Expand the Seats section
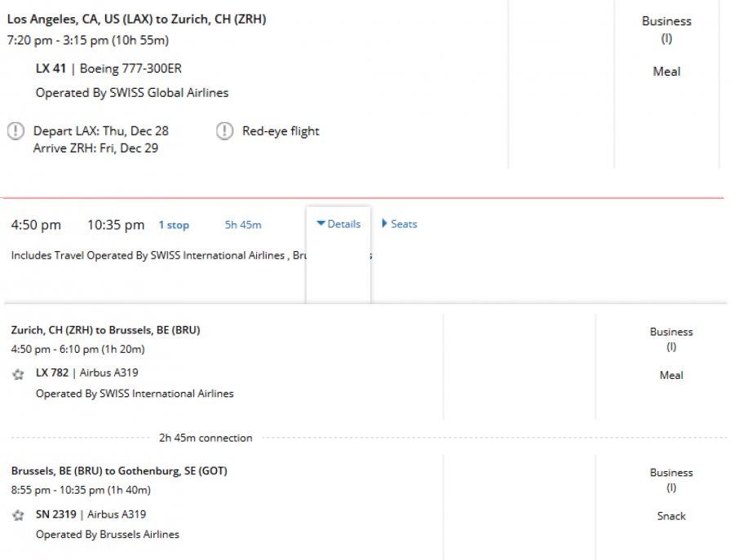The height and width of the screenshot is (560, 734). 400,224
